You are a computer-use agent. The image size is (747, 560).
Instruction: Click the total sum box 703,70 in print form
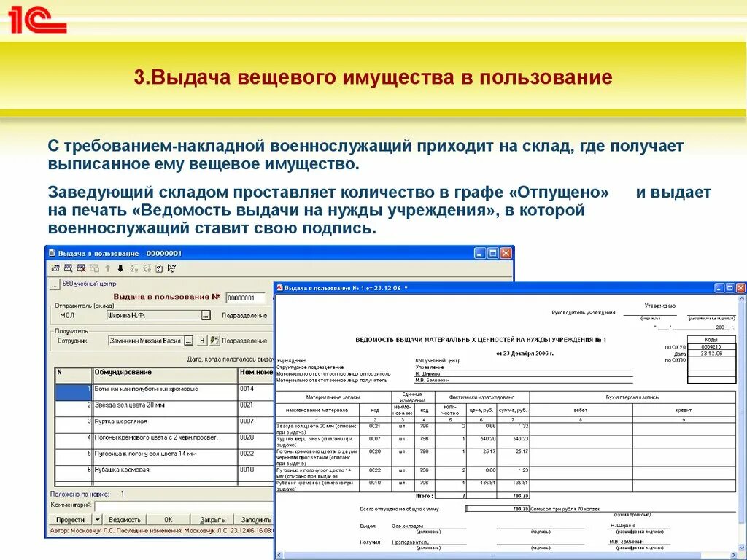498,508
